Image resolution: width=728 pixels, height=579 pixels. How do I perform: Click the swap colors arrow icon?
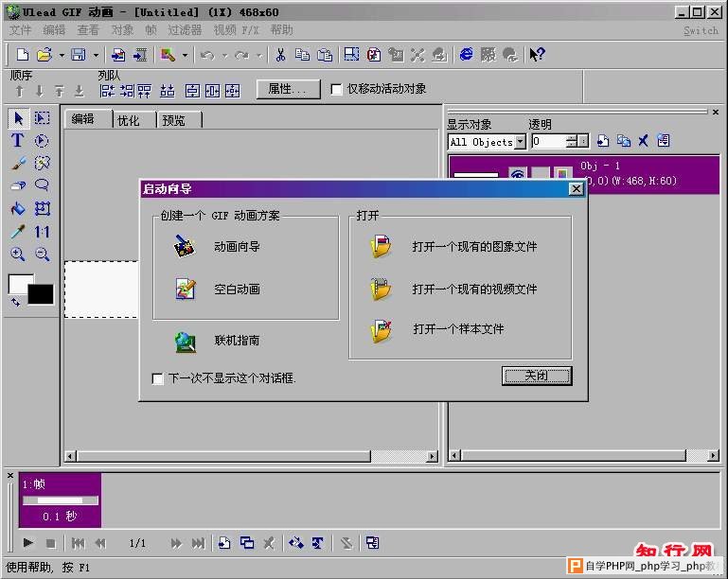coord(16,302)
